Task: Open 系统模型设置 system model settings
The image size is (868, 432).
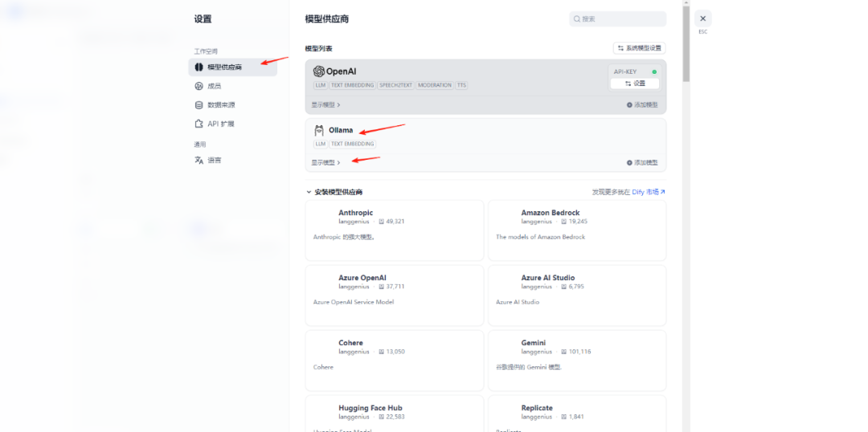Action: (640, 48)
